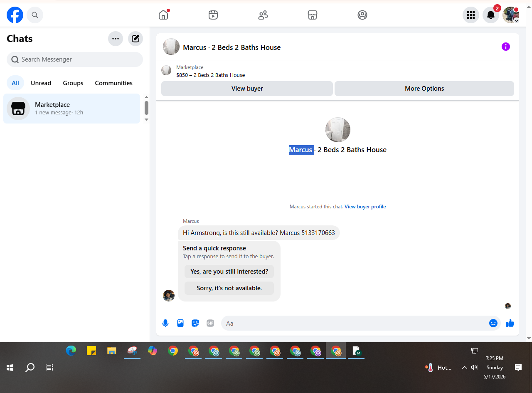Open the notifications bell
Image resolution: width=532 pixels, height=393 pixels.
click(x=491, y=15)
